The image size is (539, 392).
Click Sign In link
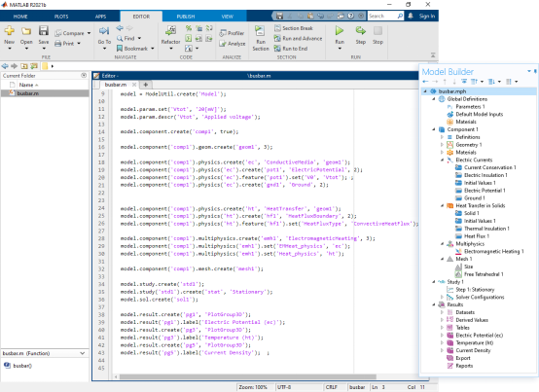pos(426,16)
